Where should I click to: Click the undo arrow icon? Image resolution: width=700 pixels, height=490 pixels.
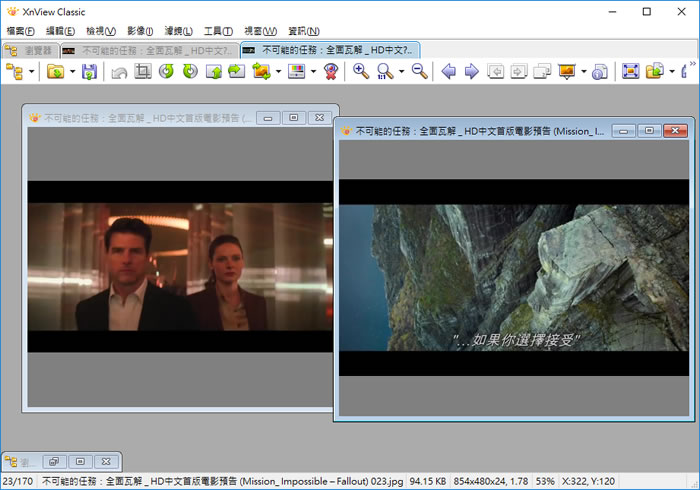[x=119, y=71]
